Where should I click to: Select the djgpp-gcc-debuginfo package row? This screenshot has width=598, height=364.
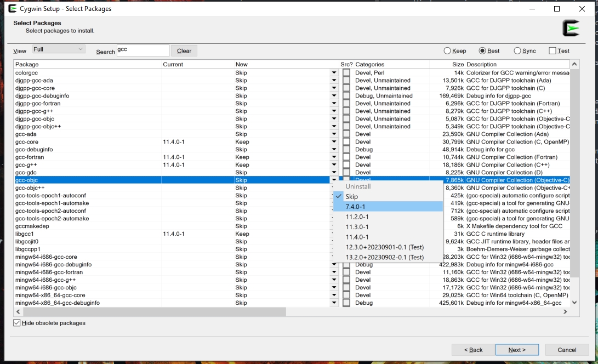coord(292,96)
